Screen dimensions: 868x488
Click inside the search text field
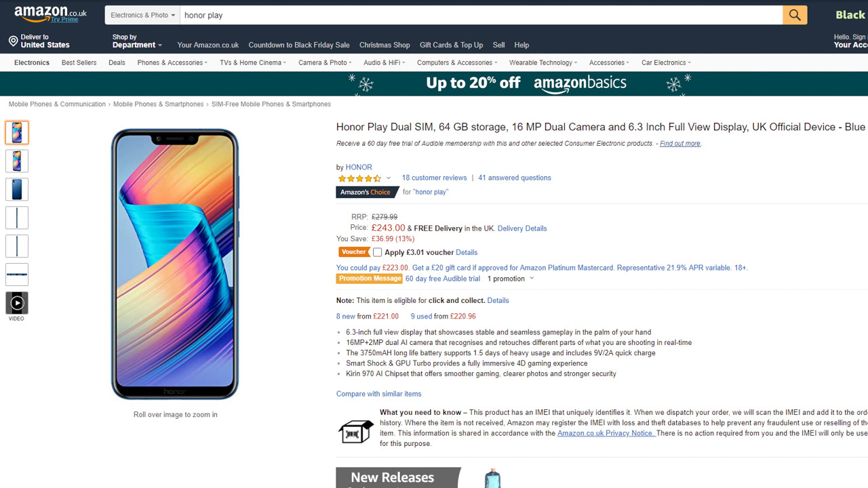(x=475, y=15)
